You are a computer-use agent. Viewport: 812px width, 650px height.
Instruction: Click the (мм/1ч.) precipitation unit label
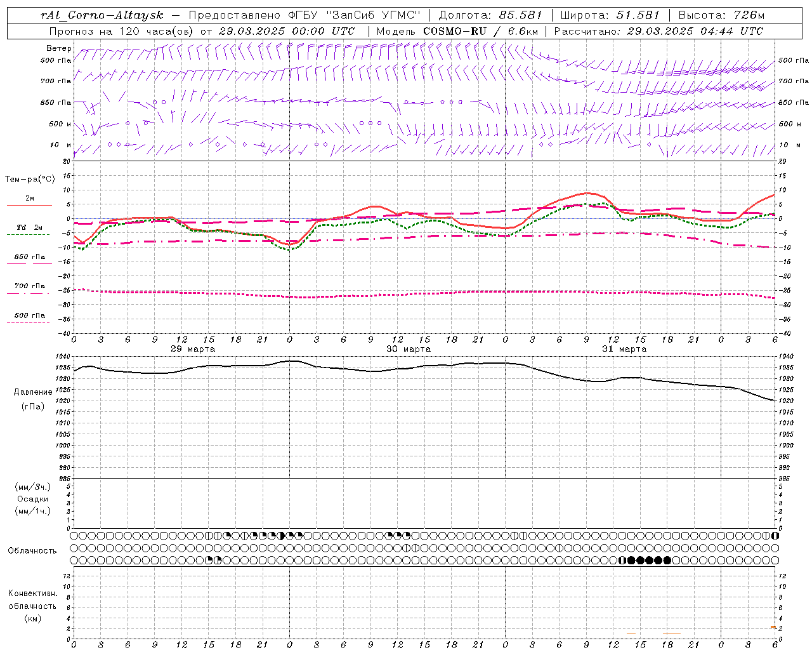point(33,511)
